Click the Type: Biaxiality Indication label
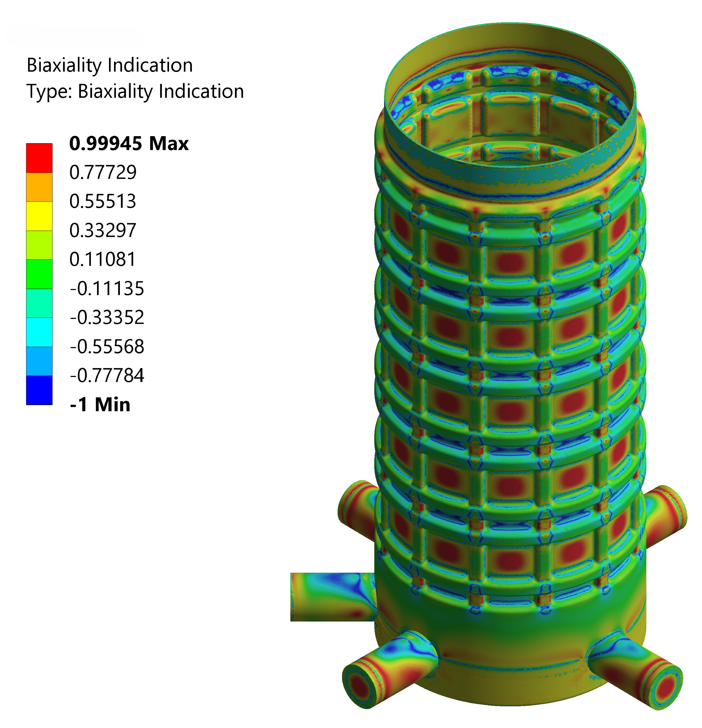 coord(135,91)
